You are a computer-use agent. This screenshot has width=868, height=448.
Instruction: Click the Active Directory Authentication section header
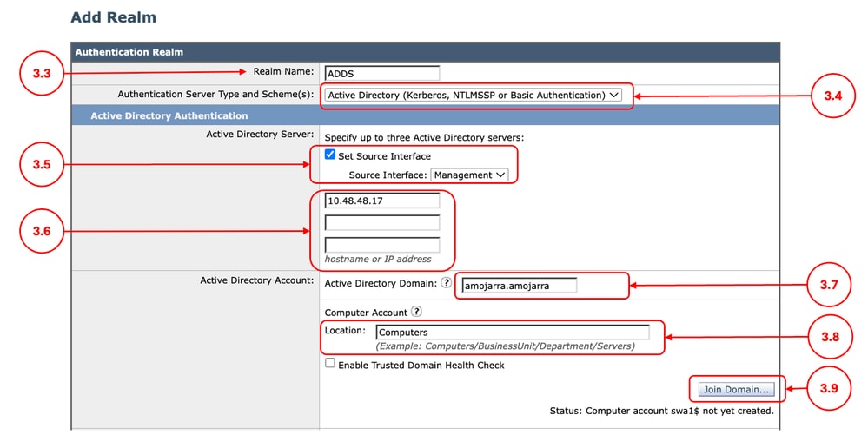tap(425, 115)
